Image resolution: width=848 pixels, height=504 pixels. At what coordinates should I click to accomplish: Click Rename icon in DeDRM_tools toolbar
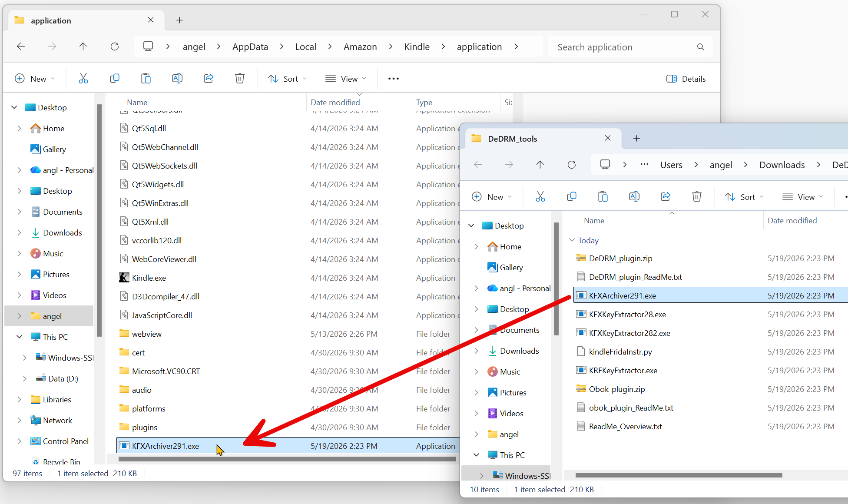pos(634,197)
